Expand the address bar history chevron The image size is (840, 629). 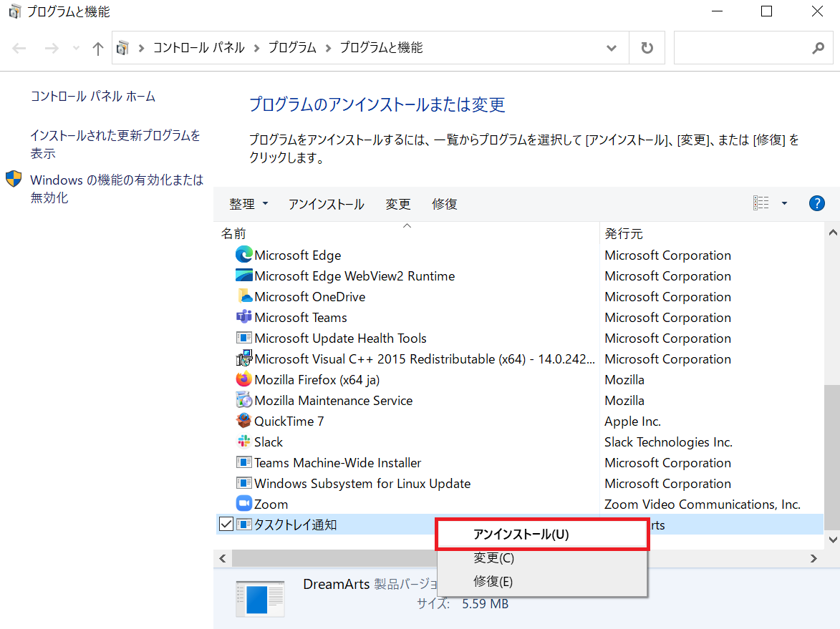[611, 47]
